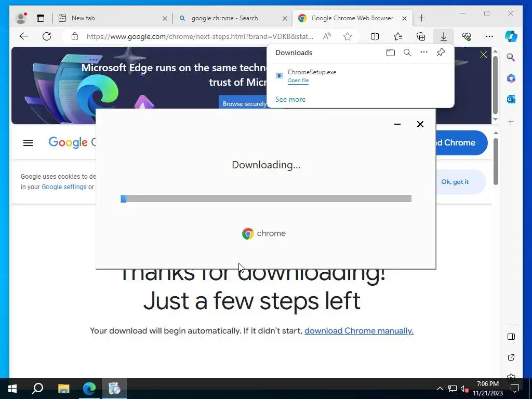Open link in new window sidebar icon
The height and width of the screenshot is (399, 532).
coord(511,357)
